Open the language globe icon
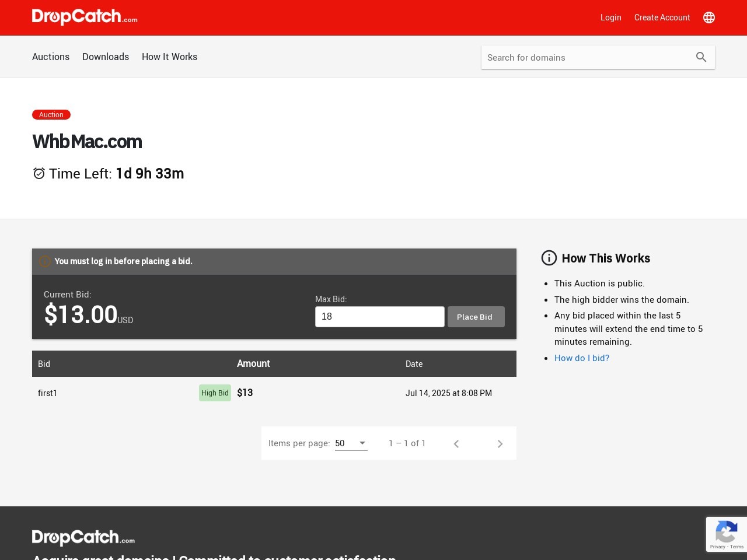Viewport: 747px width, 560px height. [x=709, y=17]
